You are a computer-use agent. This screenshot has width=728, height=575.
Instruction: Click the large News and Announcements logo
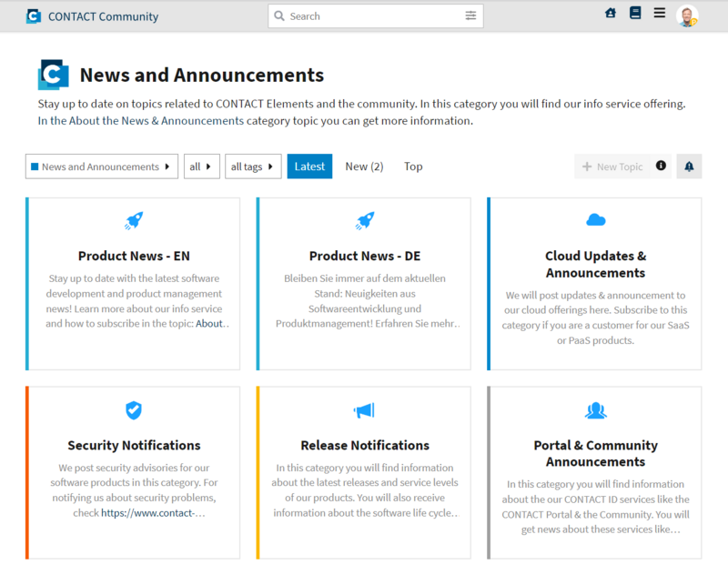point(54,75)
